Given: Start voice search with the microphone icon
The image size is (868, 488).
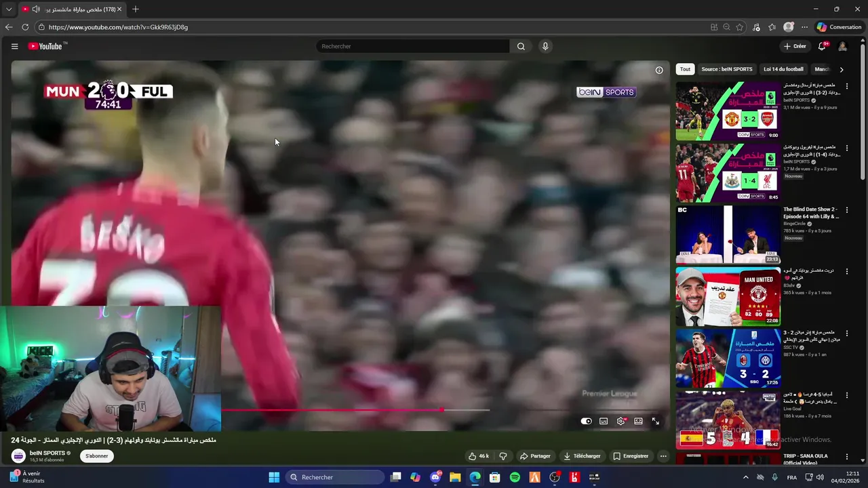Looking at the screenshot, I should [x=545, y=46].
